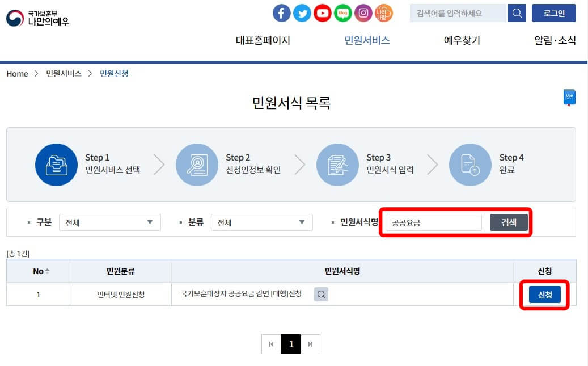Click the 국가보훈부 나만의예우 logo
This screenshot has width=588, height=366.
tap(37, 17)
